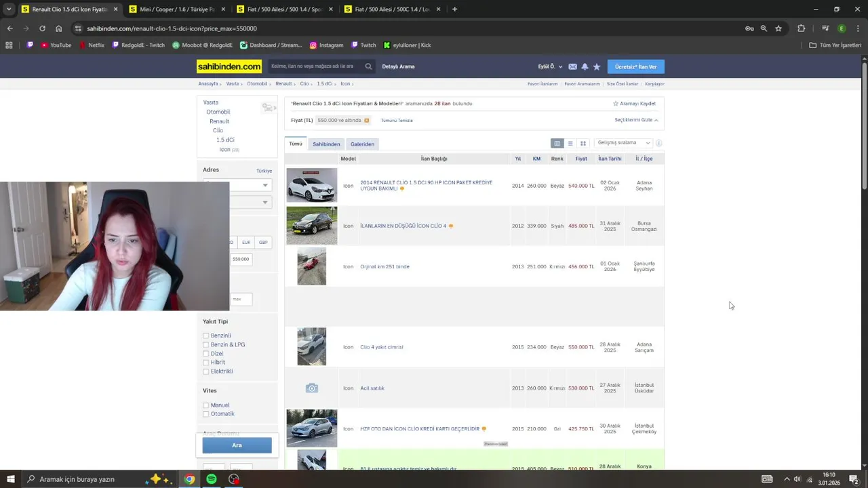Open browser zoom magnifier in address bar
The width and height of the screenshot is (868, 488).
click(x=764, y=28)
